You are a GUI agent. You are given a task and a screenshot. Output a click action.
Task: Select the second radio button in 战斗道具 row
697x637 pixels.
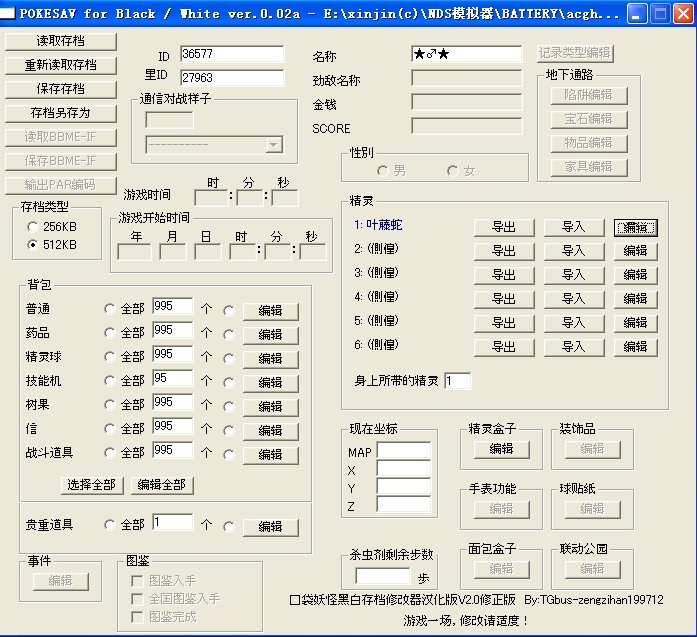pos(229,454)
